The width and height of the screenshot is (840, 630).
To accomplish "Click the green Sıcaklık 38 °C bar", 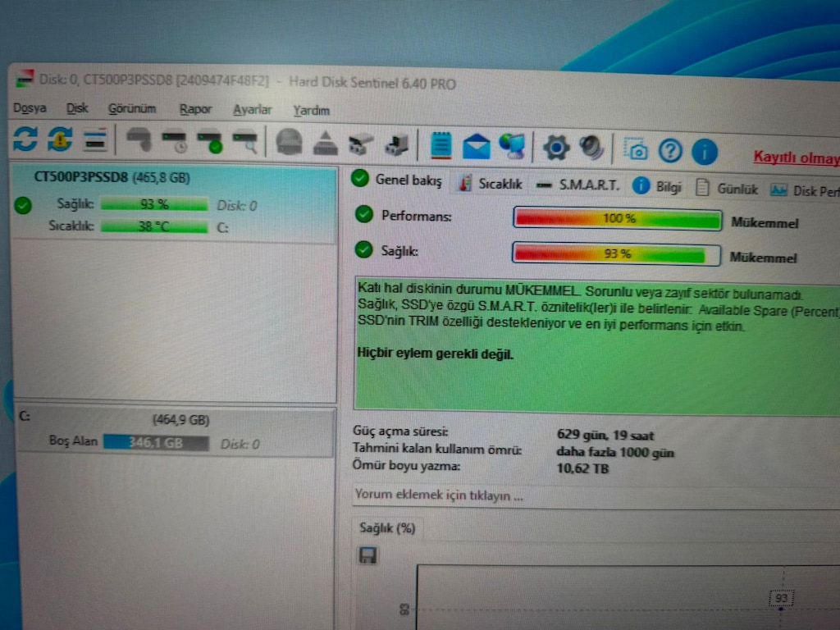I will [x=154, y=226].
